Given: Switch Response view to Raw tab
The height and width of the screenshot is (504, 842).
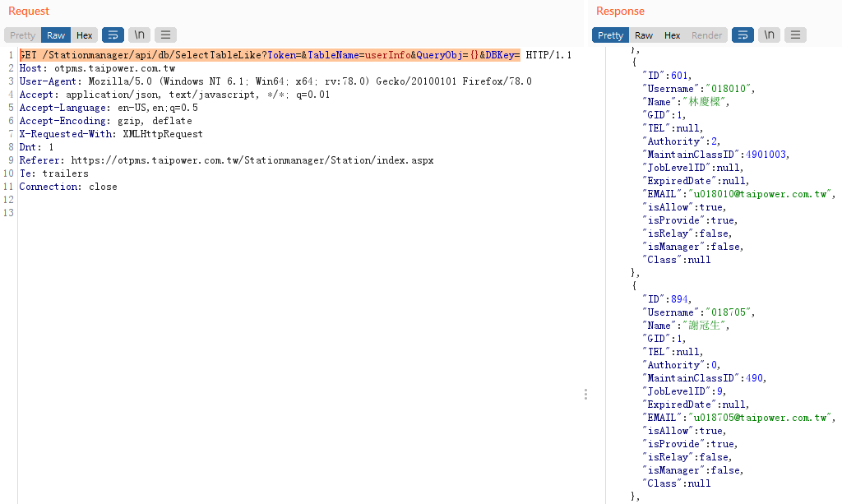Looking at the screenshot, I should (x=644, y=35).
